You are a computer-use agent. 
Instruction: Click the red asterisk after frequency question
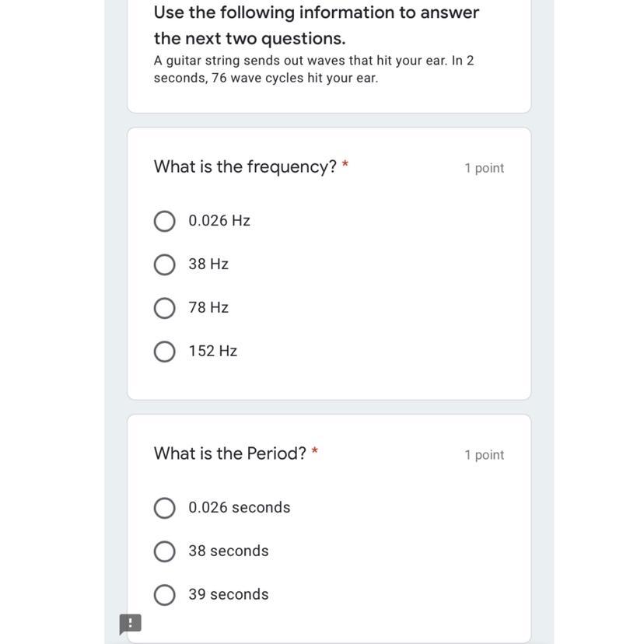pos(345,165)
